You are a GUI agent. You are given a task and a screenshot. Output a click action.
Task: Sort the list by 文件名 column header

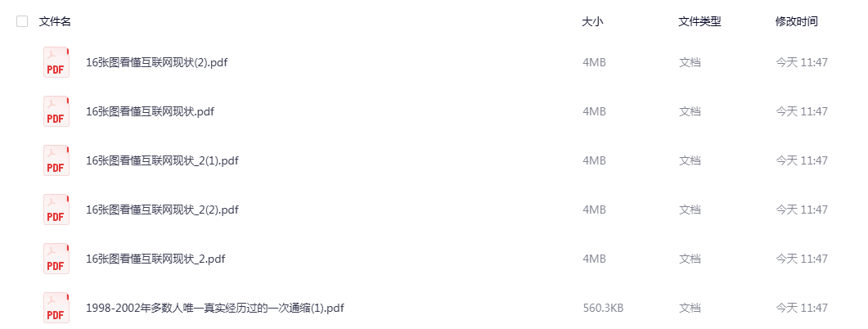point(55,21)
